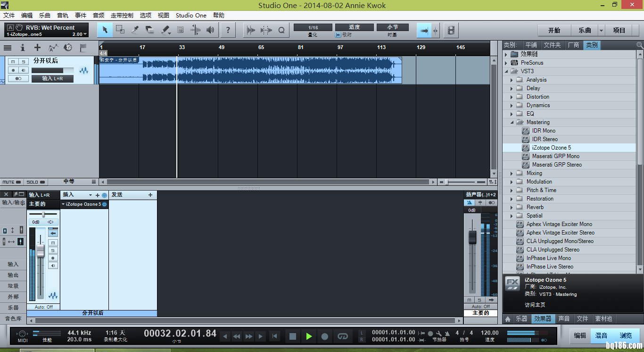
Task: Expand the 效果链 folder
Action: click(506, 54)
